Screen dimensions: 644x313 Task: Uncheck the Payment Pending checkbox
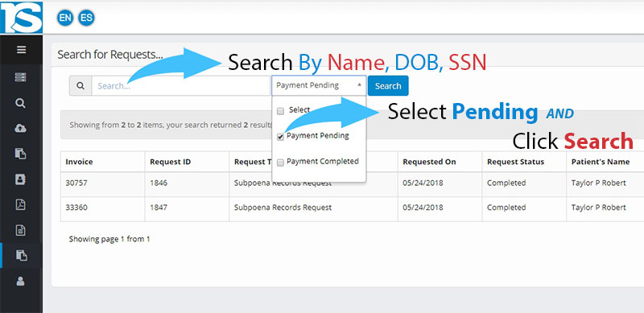pyautogui.click(x=280, y=138)
